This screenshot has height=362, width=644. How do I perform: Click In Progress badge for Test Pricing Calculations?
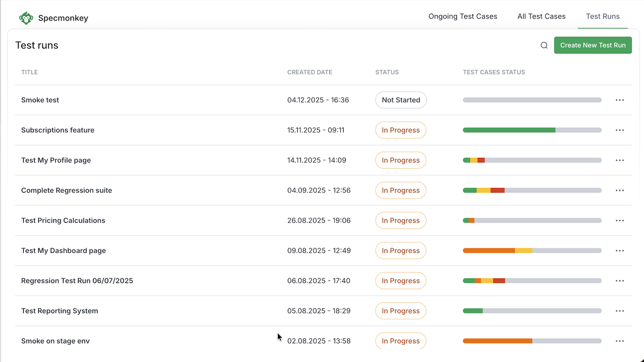tap(400, 221)
